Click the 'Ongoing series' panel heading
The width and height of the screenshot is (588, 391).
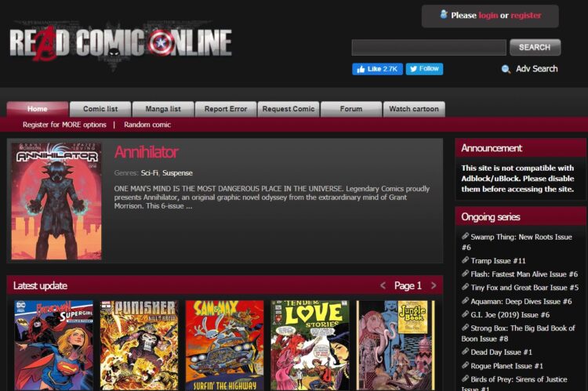pyautogui.click(x=491, y=217)
